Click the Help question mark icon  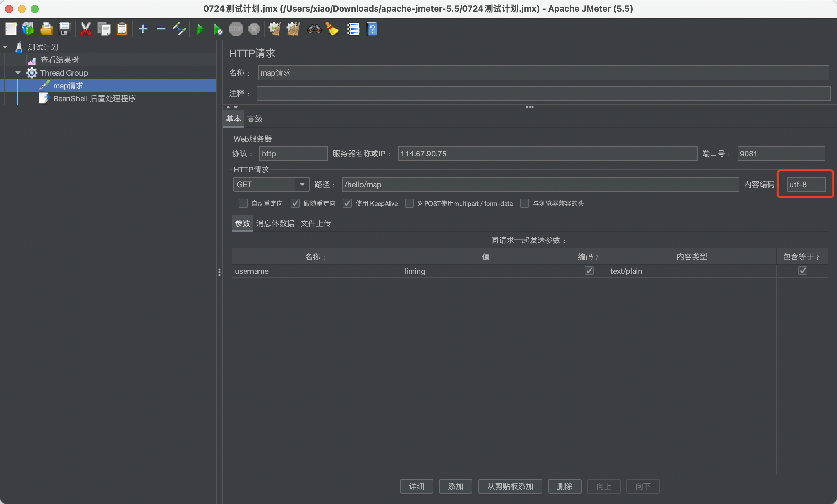(372, 29)
